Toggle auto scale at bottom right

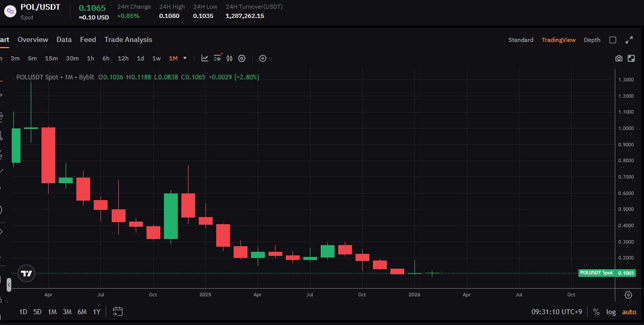629,312
